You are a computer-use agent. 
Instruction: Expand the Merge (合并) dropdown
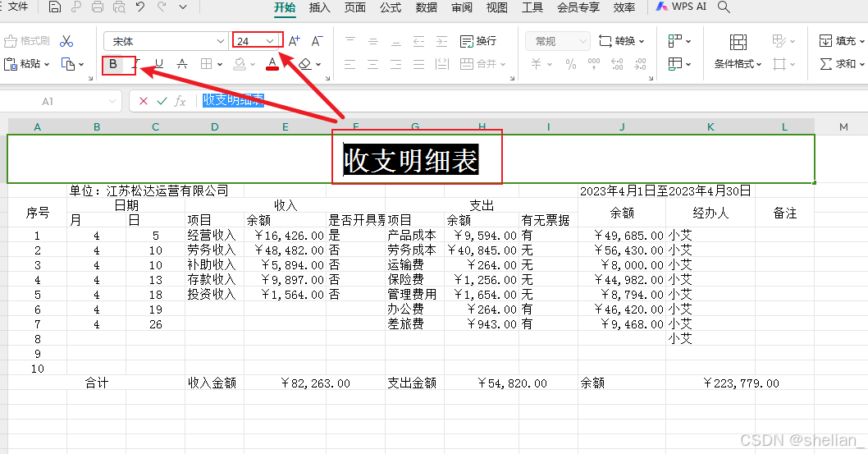click(503, 65)
